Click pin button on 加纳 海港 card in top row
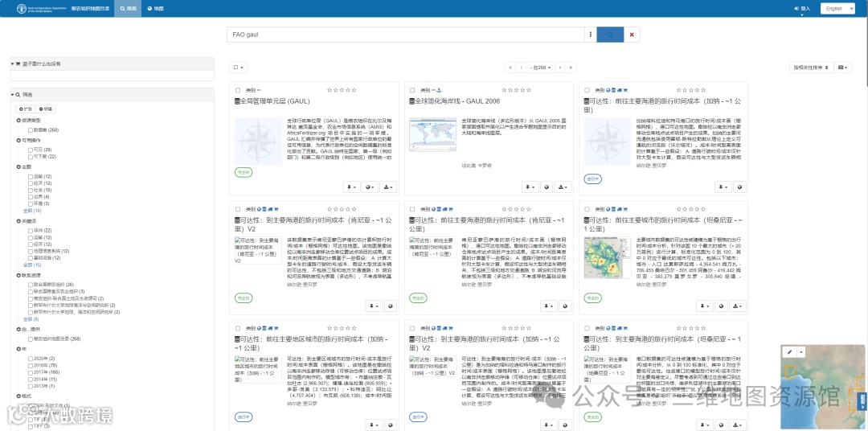The height and width of the screenshot is (431, 868). pyautogui.click(x=723, y=187)
